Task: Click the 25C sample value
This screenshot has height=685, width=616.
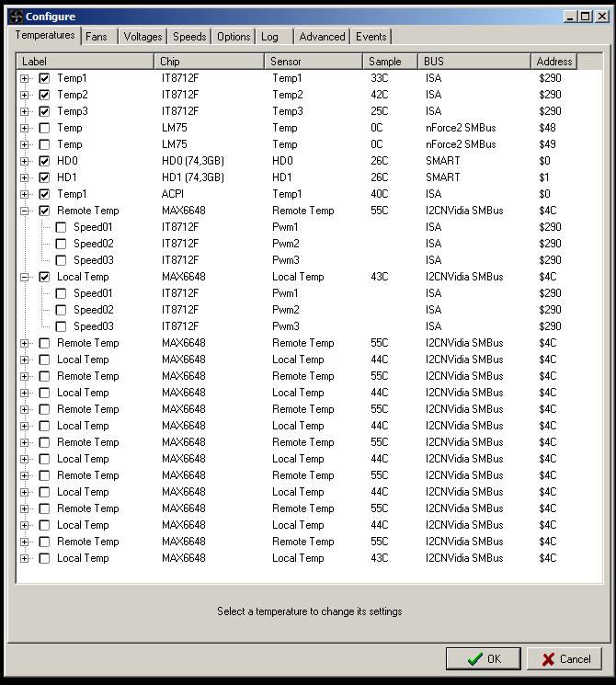Action: (x=379, y=111)
